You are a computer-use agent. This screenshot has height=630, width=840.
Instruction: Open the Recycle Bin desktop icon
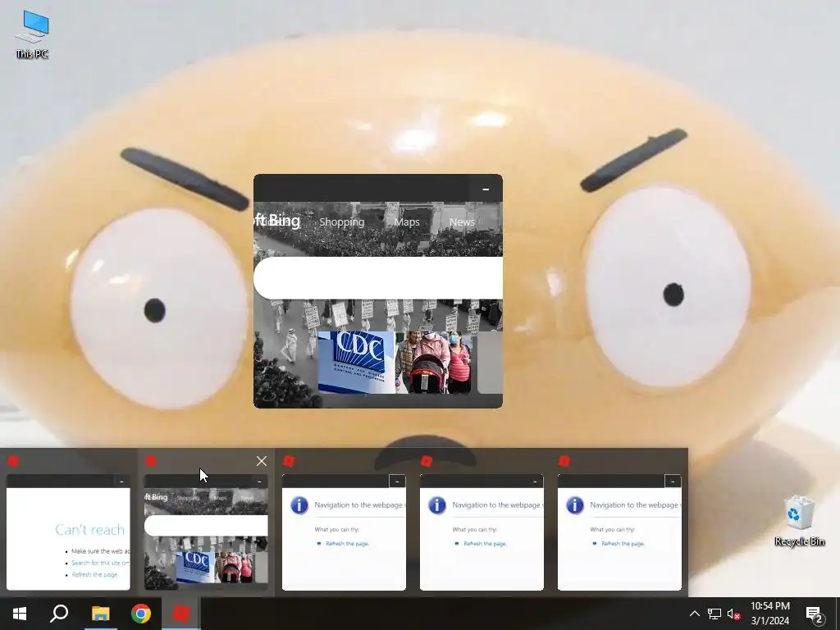point(799,521)
